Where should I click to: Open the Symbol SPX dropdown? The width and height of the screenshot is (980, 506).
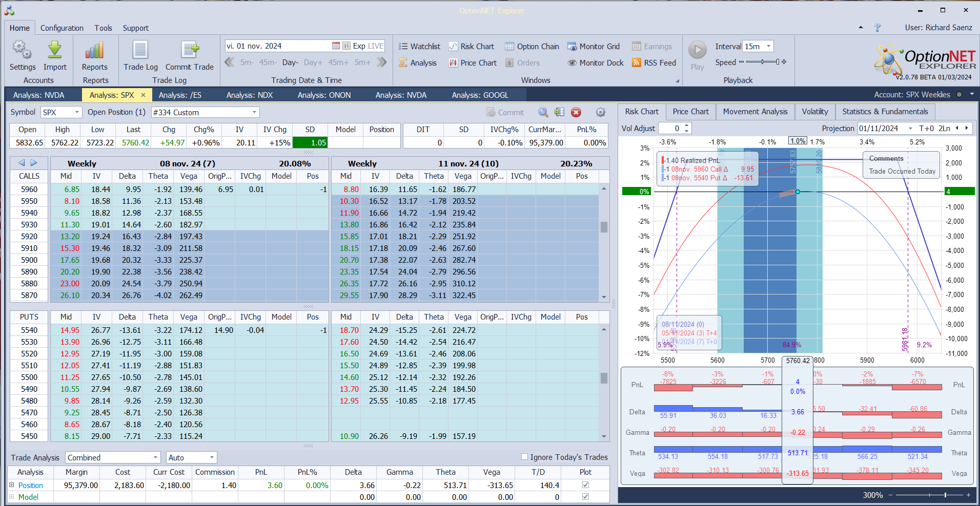coord(77,112)
